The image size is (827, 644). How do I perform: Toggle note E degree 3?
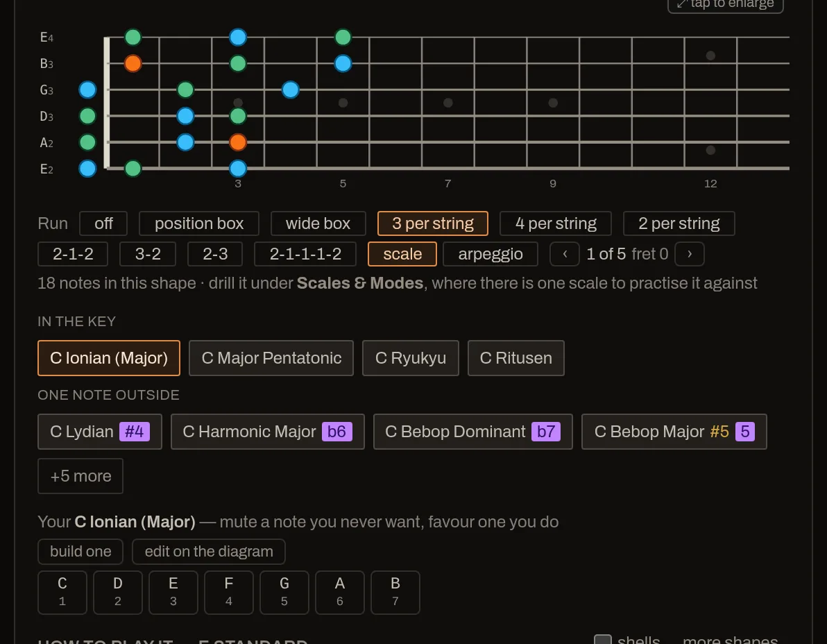coord(173,593)
